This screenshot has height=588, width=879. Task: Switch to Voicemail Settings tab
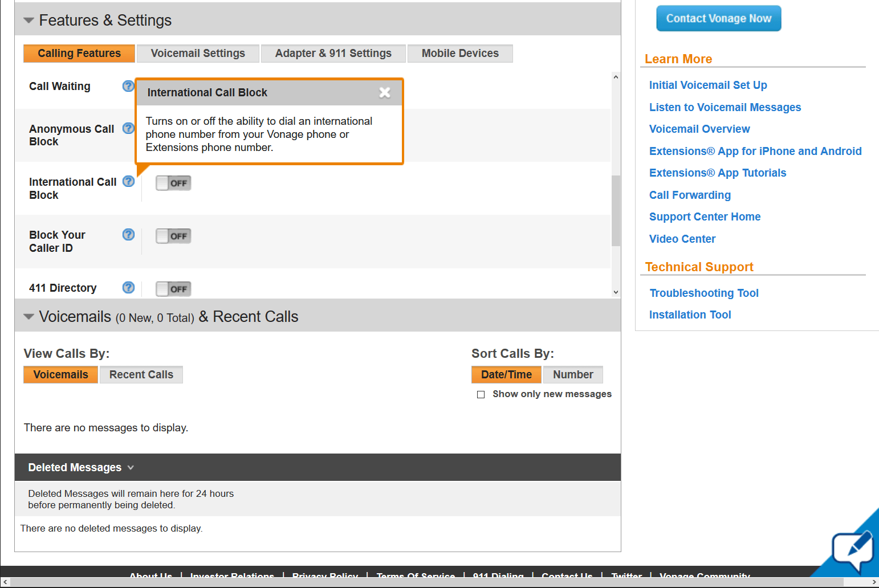coord(198,54)
